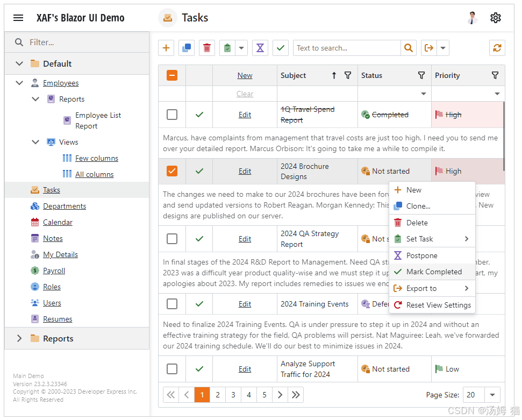Screen dimensions: 522x420
Task: Open the hamburger navigation menu
Action: click(x=18, y=18)
